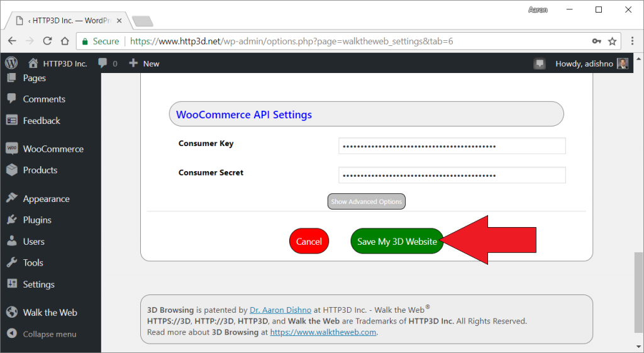Open a new browser tab
The image size is (644, 353).
point(143,21)
